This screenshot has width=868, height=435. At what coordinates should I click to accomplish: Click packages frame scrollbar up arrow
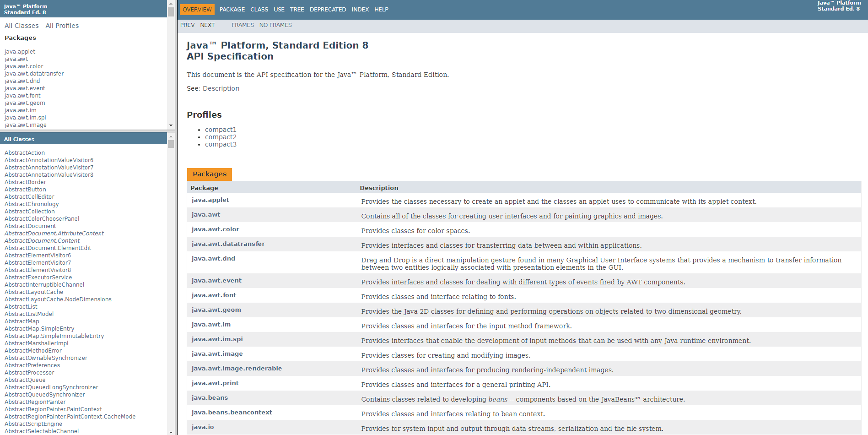(171, 3)
